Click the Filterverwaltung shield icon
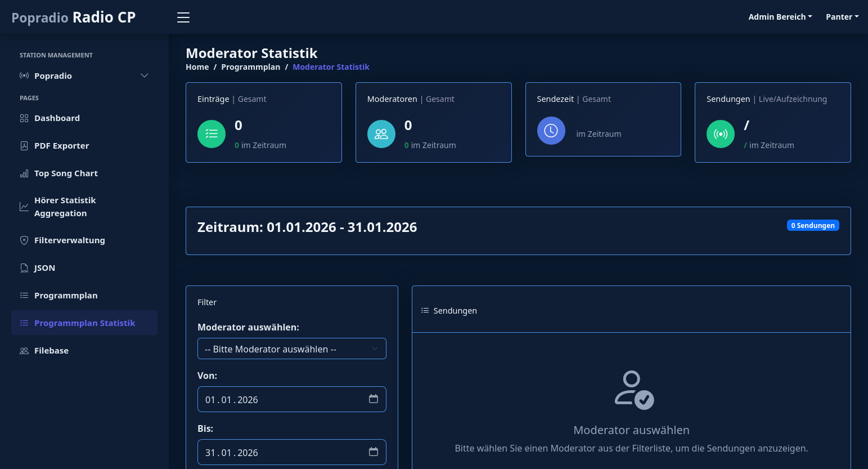This screenshot has width=868, height=469. [24, 240]
